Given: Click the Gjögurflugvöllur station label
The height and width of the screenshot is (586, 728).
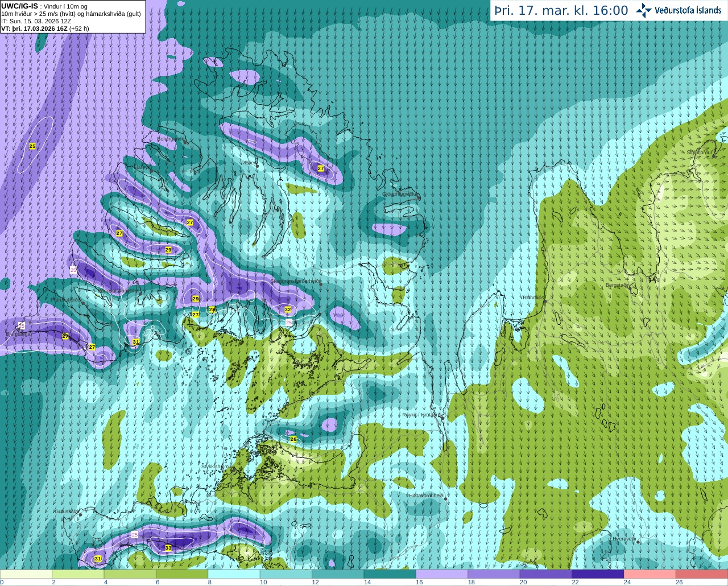Looking at the screenshot, I should click(400, 194).
